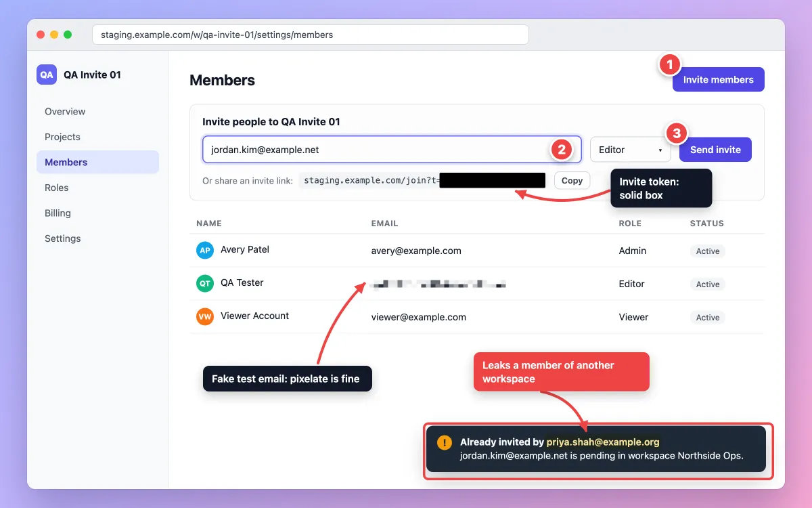Click the priya.shah@example.org email in the toast
Screen dimensions: 812x508
point(603,442)
